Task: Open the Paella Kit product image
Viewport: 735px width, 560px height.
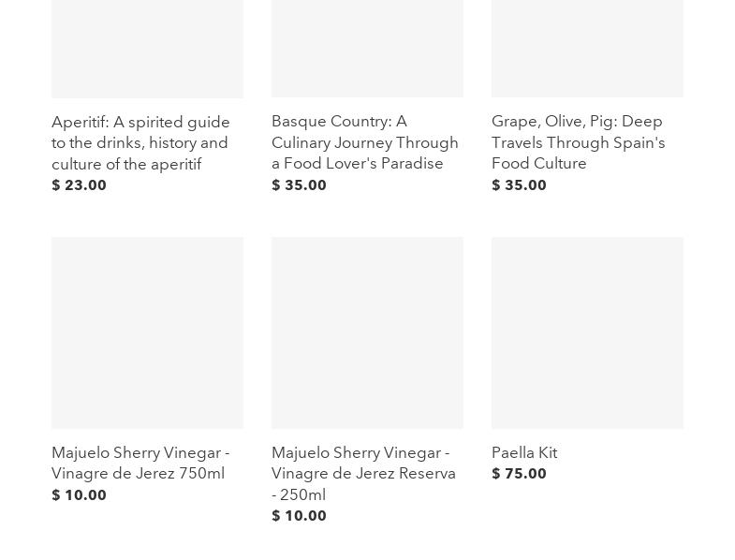Action: tap(587, 332)
